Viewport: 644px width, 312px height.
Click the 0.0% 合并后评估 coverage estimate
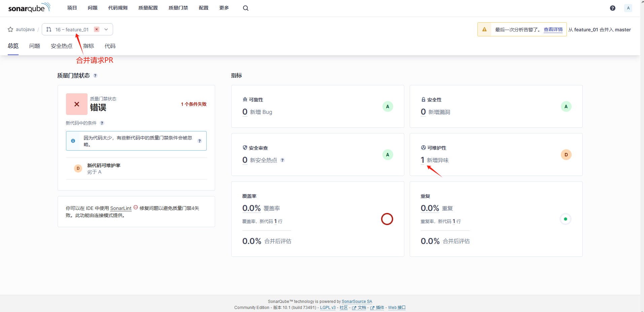tap(267, 241)
